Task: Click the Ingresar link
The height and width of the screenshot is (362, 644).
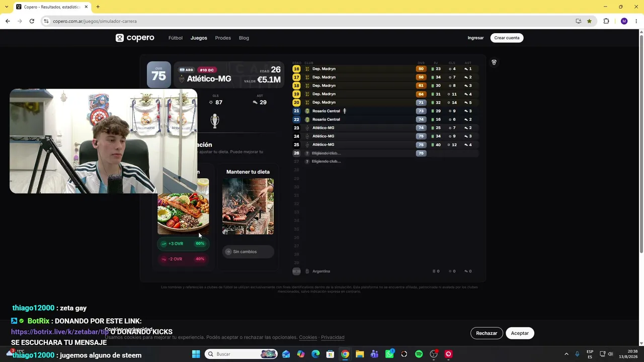Action: click(475, 38)
